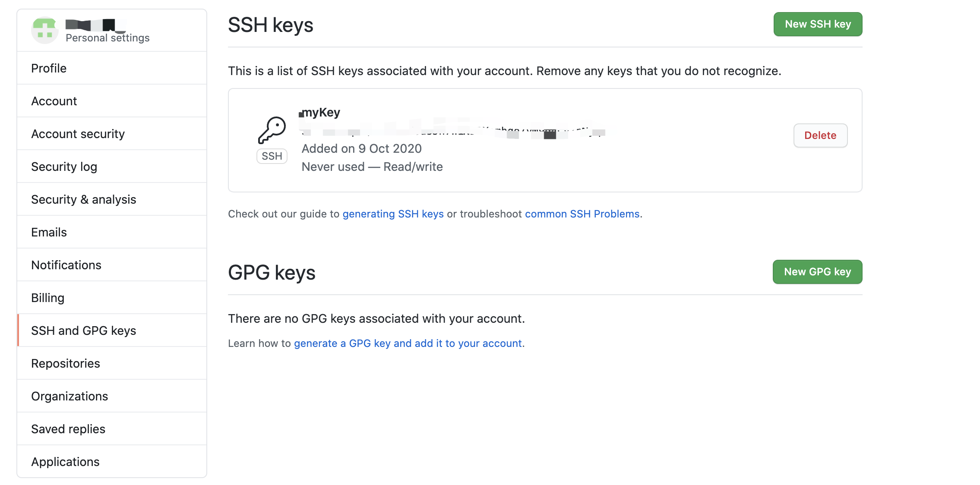The height and width of the screenshot is (485, 980).
Task: Delete the myKey SSH key
Action: point(820,135)
